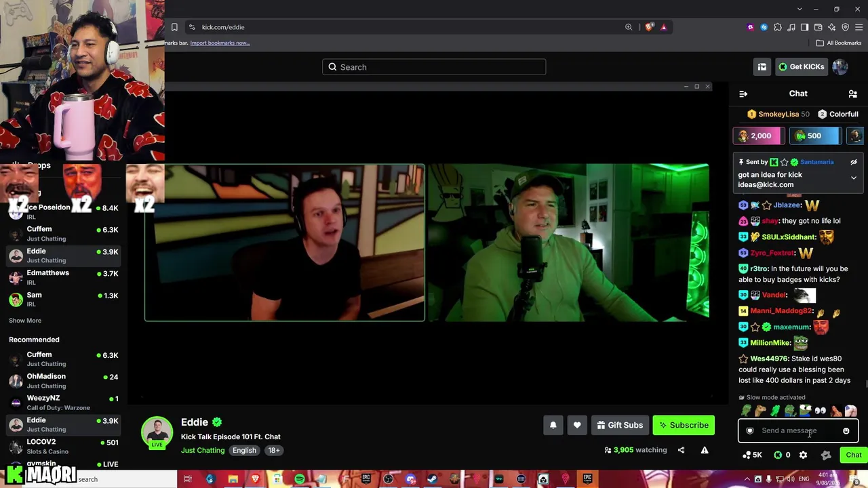This screenshot has width=868, height=488.
Task: Click the Gift Subs button
Action: tap(620, 425)
